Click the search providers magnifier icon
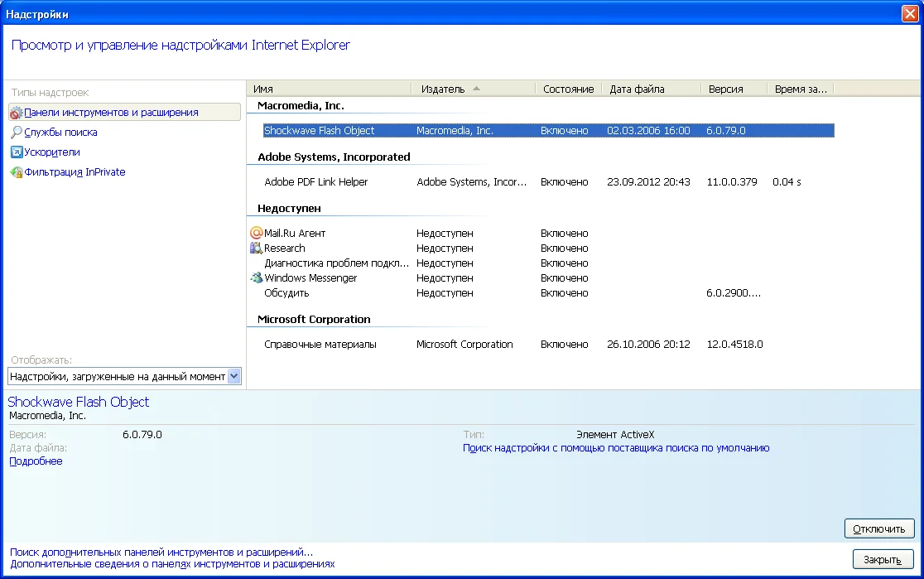 [x=17, y=133]
